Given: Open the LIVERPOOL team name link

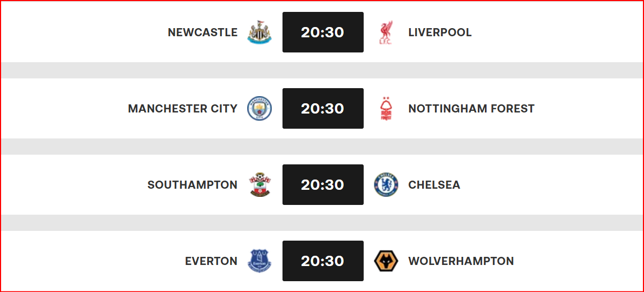Looking at the screenshot, I should pyautogui.click(x=440, y=32).
